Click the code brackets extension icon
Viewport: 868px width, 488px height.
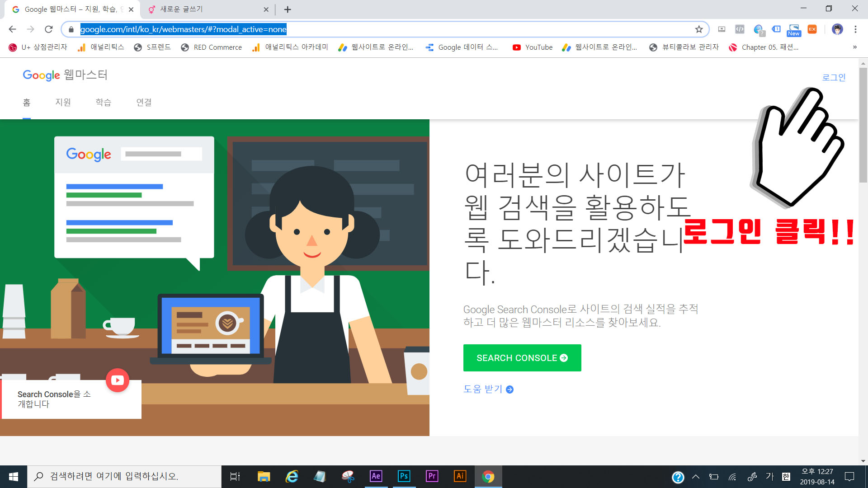[x=740, y=29]
